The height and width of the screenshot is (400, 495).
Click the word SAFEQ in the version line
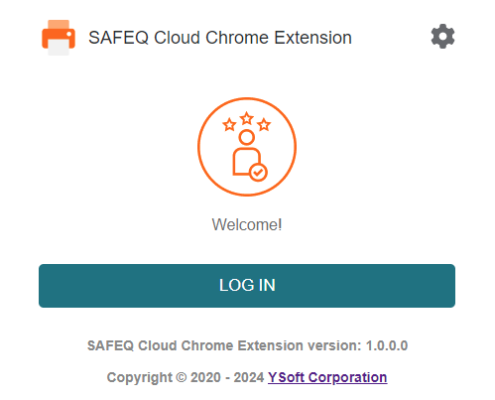111,346
